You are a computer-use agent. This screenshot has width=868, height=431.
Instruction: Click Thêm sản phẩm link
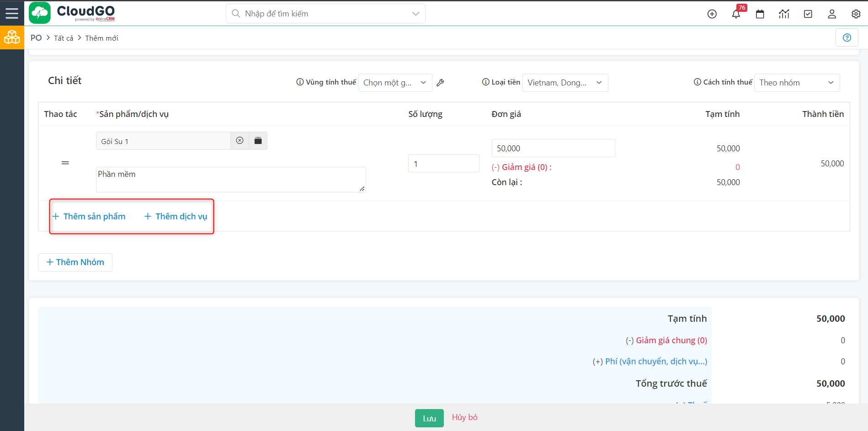click(x=89, y=217)
